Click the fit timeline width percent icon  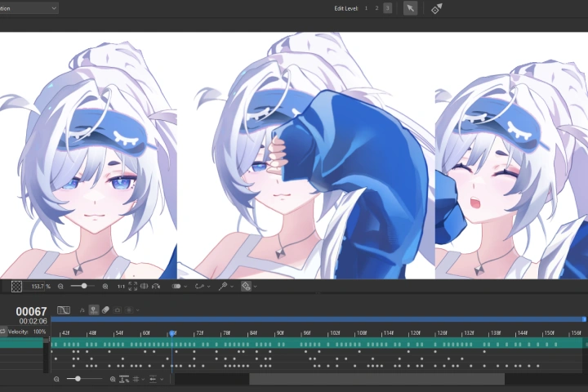tap(124, 379)
